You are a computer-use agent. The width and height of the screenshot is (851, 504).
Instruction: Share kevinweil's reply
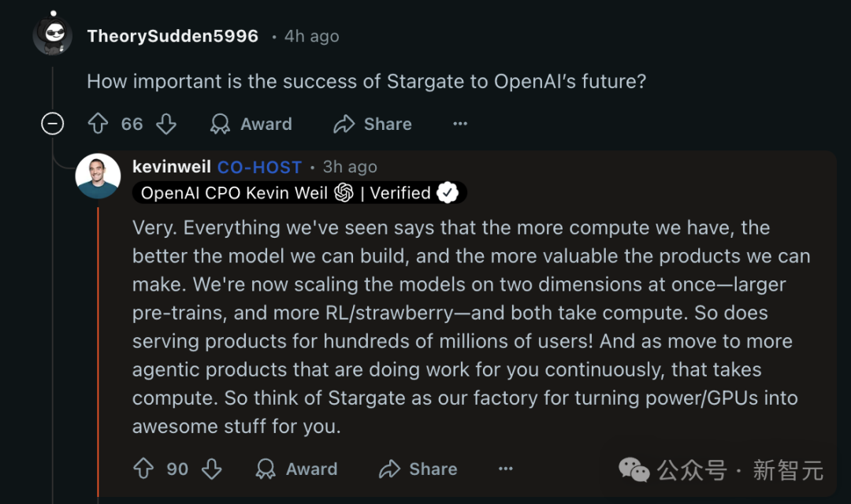(418, 469)
